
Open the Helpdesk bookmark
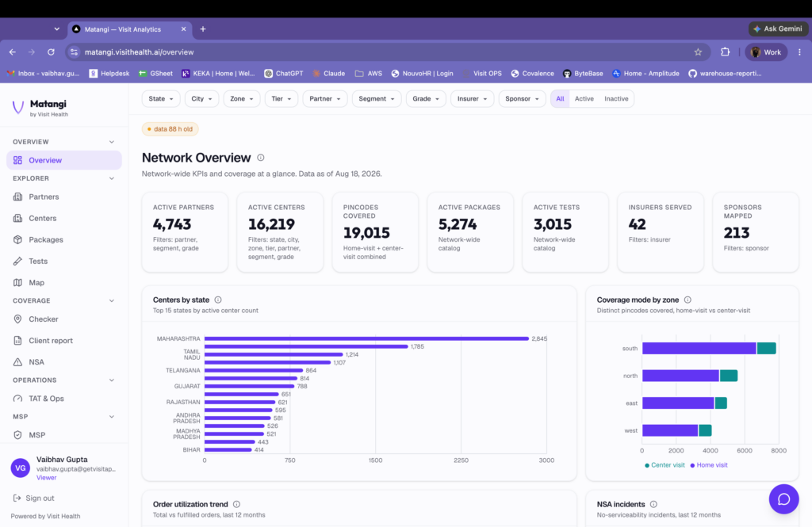point(109,74)
